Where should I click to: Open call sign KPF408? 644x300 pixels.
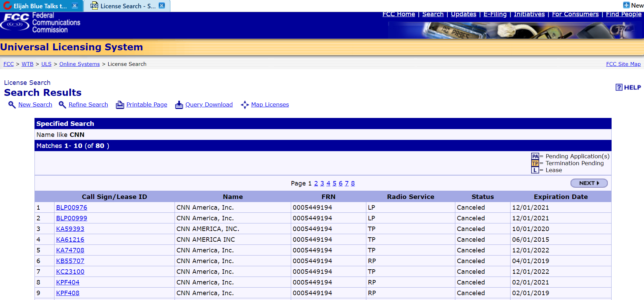point(68,293)
